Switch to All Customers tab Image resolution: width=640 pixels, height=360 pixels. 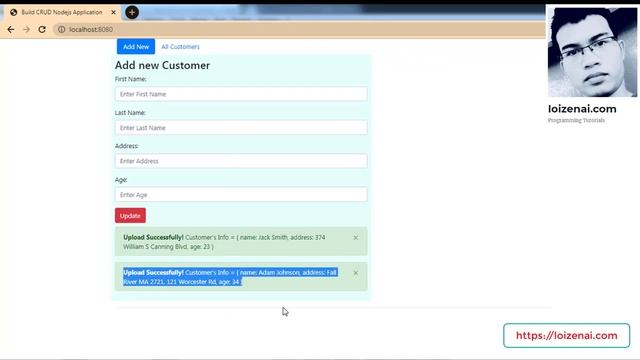(x=180, y=47)
